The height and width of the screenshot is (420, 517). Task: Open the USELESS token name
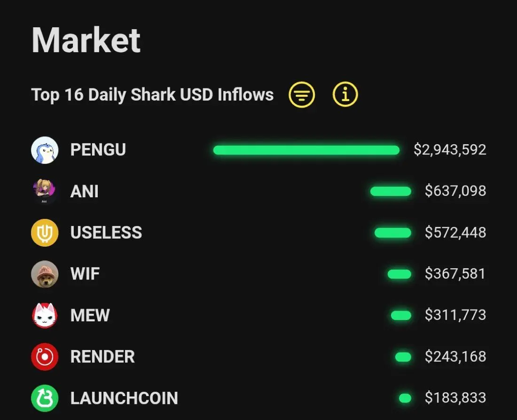click(x=106, y=233)
